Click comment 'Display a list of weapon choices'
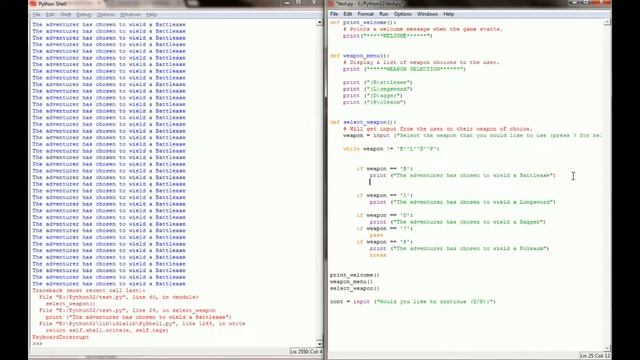 [x=421, y=62]
